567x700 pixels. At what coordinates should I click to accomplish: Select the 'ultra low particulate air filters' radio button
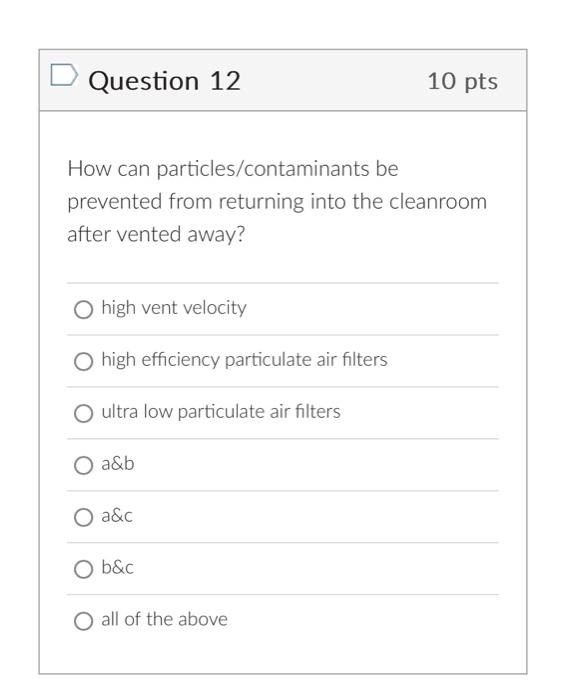coord(83,413)
